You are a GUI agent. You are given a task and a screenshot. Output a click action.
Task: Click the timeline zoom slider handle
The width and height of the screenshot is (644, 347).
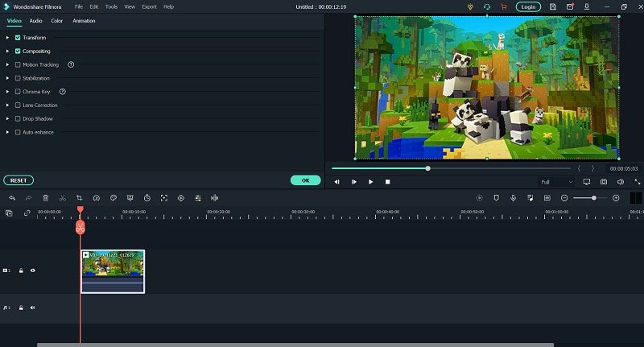point(594,198)
